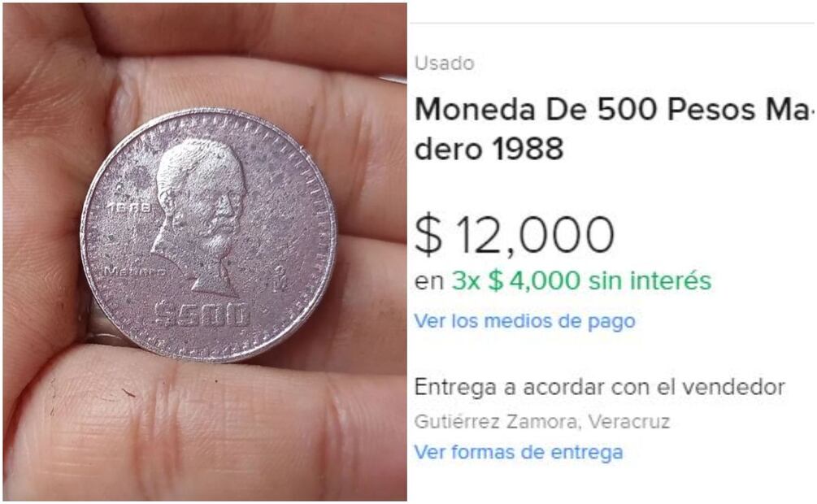Click the mint mark beside the portrait
This screenshot has width=817, height=504.
tap(281, 277)
